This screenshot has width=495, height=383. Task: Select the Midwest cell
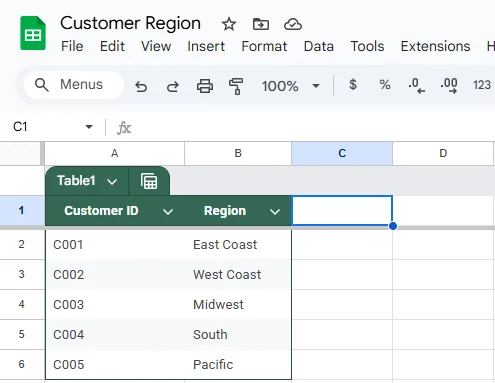238,305
